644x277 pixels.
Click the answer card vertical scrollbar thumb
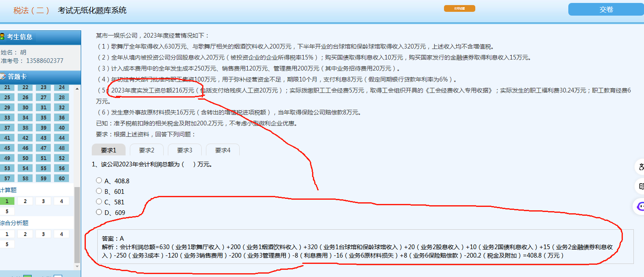pyautogui.click(x=77, y=224)
